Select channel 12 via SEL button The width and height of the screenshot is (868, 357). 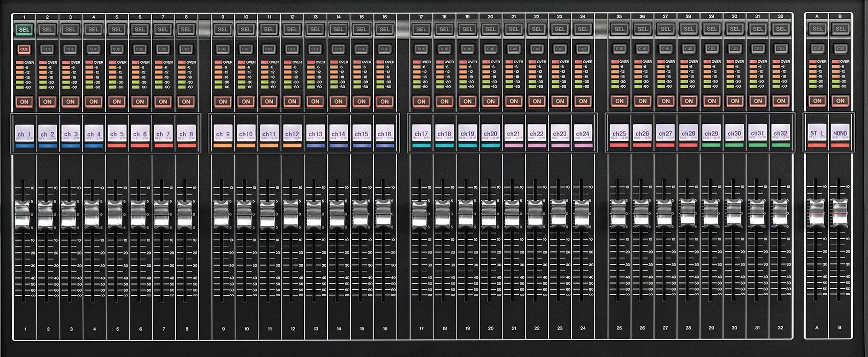[292, 29]
